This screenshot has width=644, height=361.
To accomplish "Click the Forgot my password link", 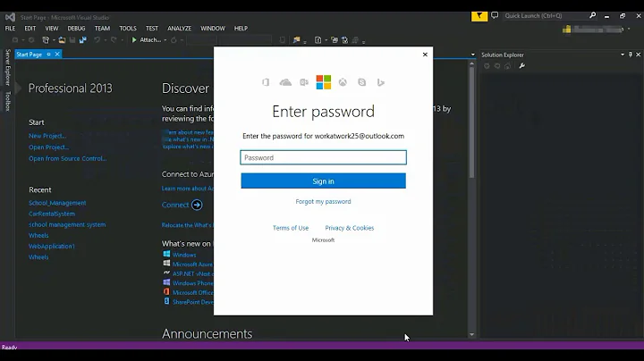I will click(323, 201).
